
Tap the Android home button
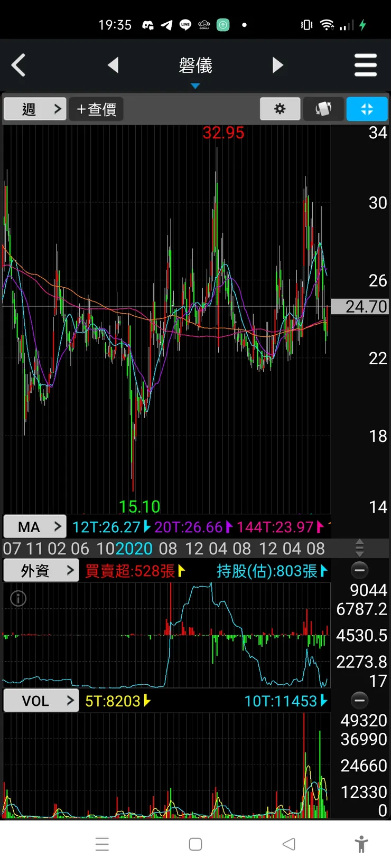click(196, 844)
